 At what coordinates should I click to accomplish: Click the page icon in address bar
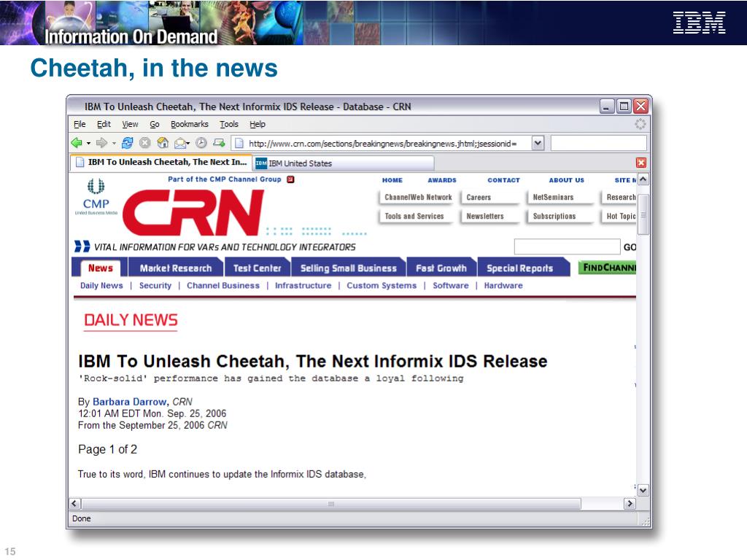239,144
